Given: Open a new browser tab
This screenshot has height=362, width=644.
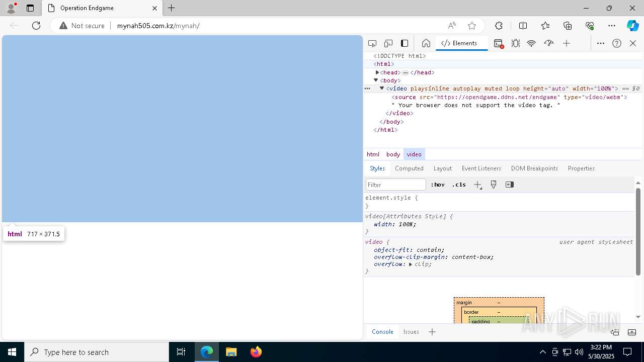Looking at the screenshot, I should point(172,8).
